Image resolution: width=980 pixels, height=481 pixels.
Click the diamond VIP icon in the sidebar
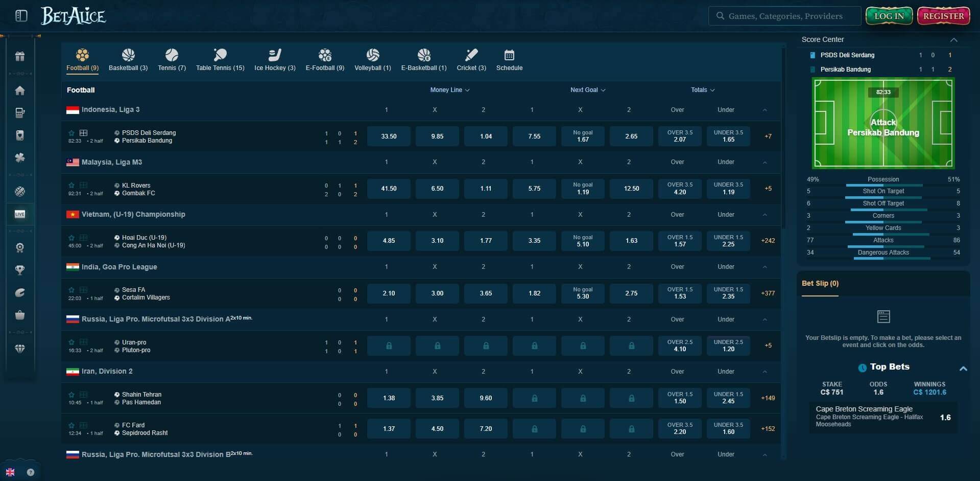20,349
